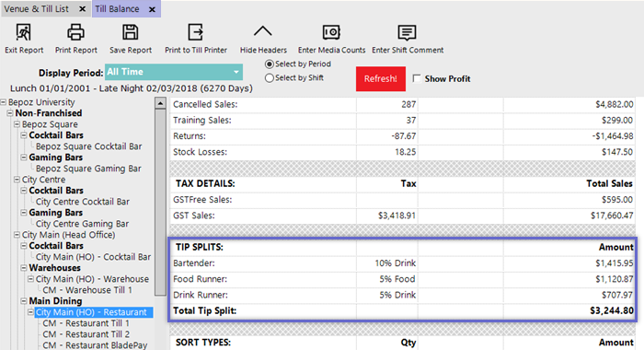Click the Print Report printer icon
Image resolution: width=644 pixels, height=350 pixels.
pos(76,32)
